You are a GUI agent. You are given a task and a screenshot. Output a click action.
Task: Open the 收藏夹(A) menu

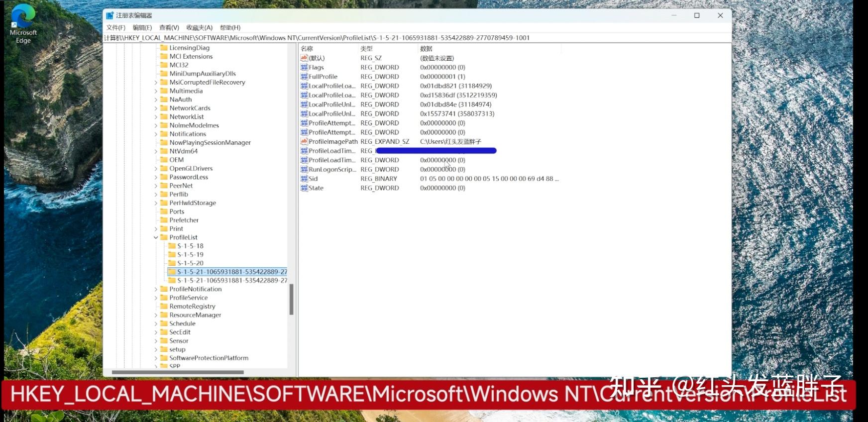point(199,28)
